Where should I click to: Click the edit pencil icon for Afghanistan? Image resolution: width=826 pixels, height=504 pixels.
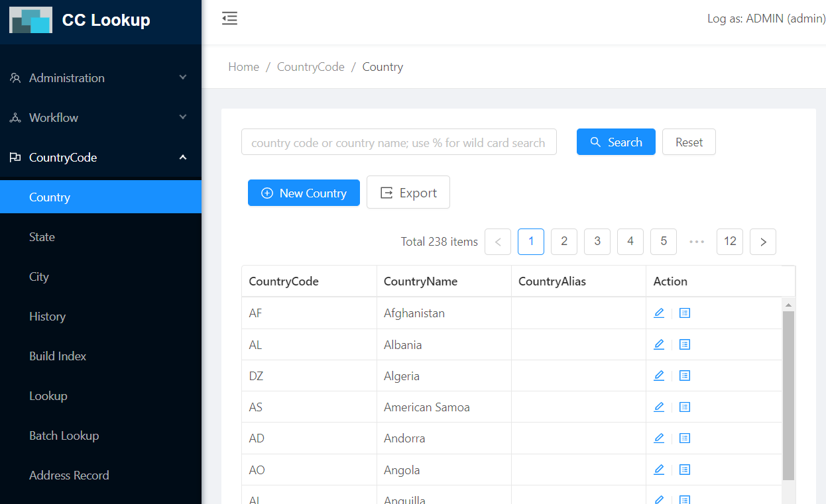[x=659, y=313]
